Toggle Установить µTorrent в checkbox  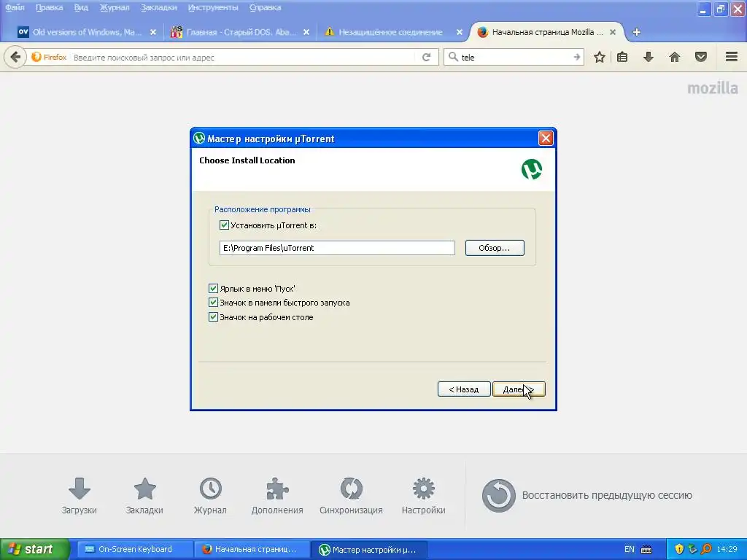click(x=224, y=225)
